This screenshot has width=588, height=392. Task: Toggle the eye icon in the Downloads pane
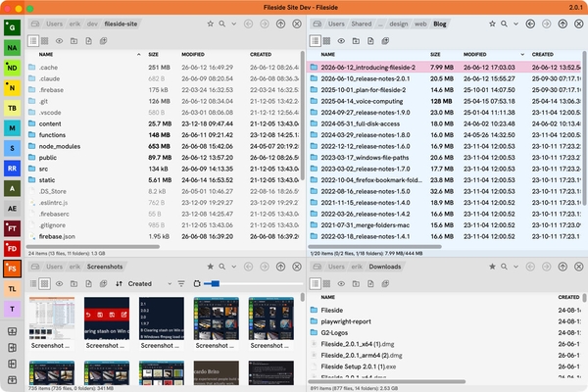click(x=341, y=284)
